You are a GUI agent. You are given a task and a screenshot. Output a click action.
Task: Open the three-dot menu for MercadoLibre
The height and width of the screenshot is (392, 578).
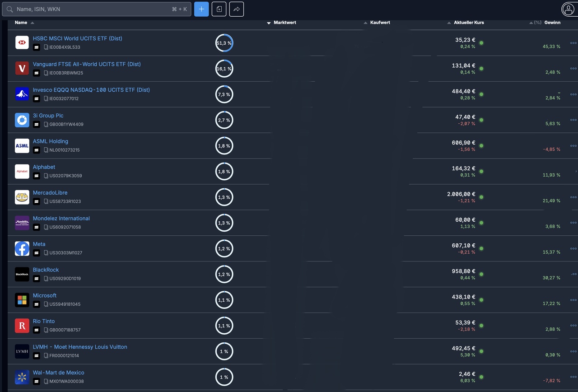pyautogui.click(x=573, y=197)
